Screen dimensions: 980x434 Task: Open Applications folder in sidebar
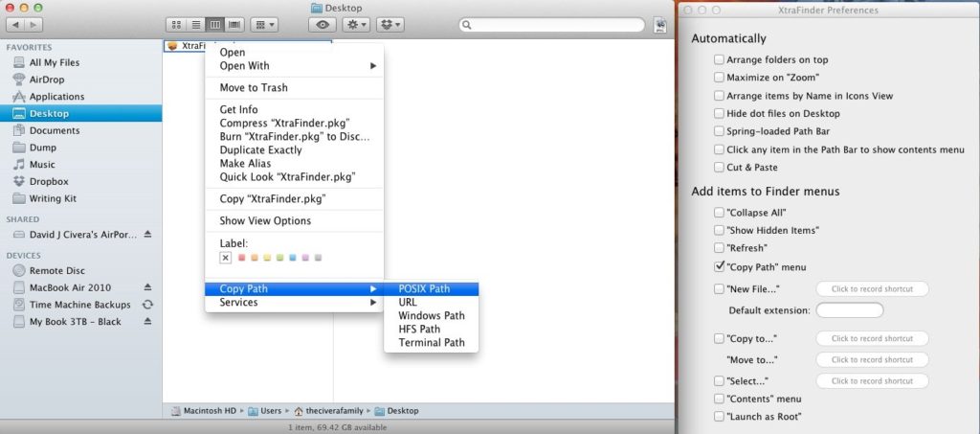click(56, 97)
